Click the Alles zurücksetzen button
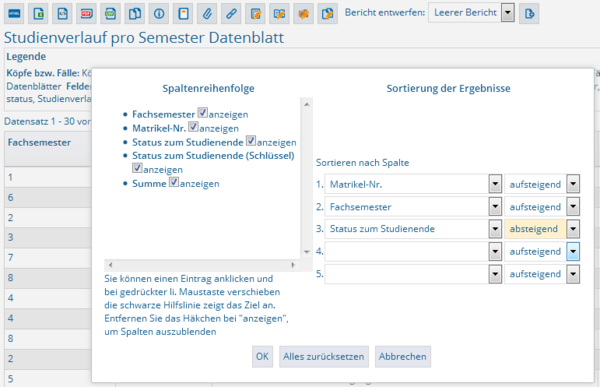Viewport: 600px width, 387px height. click(324, 356)
